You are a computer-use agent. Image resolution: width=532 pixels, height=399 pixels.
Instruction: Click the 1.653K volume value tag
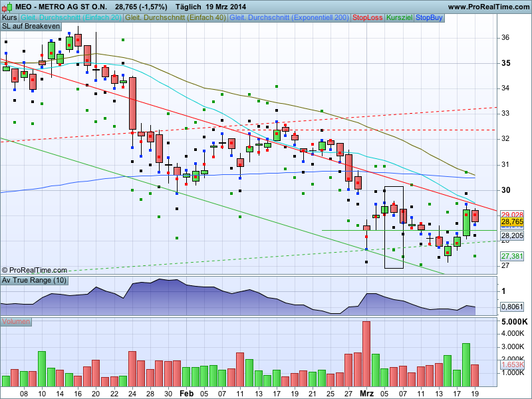click(x=512, y=364)
